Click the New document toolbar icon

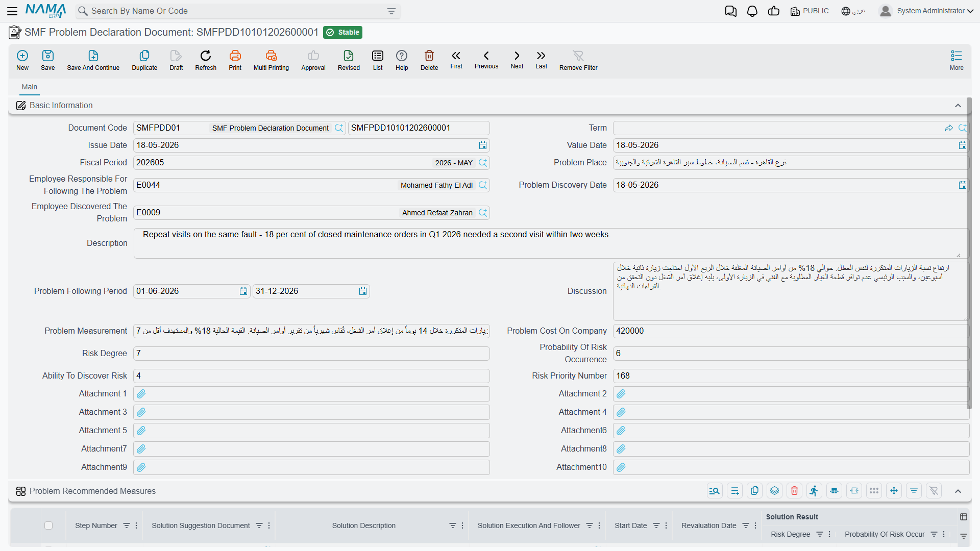[22, 60]
